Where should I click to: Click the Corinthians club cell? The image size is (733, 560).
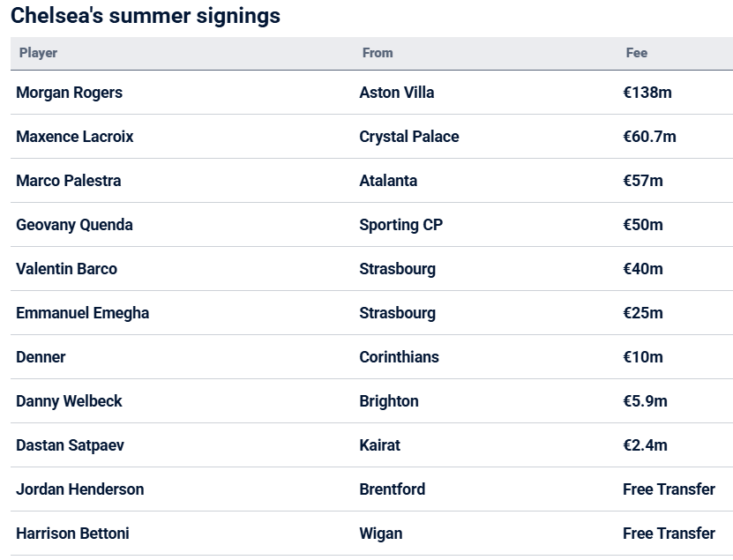click(x=400, y=357)
